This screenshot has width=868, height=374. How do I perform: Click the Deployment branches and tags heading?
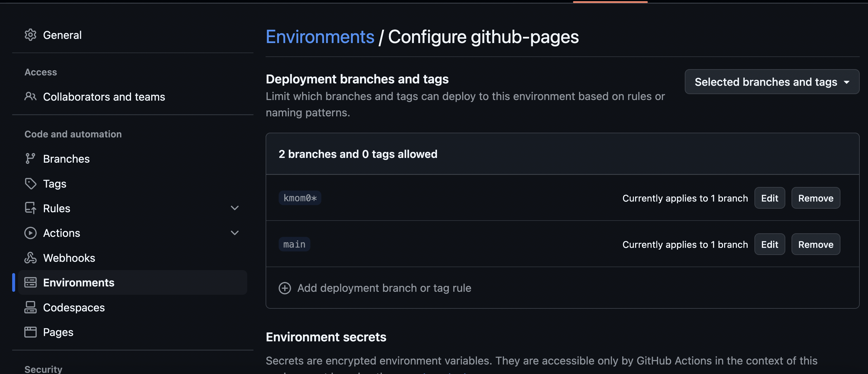[x=357, y=79]
